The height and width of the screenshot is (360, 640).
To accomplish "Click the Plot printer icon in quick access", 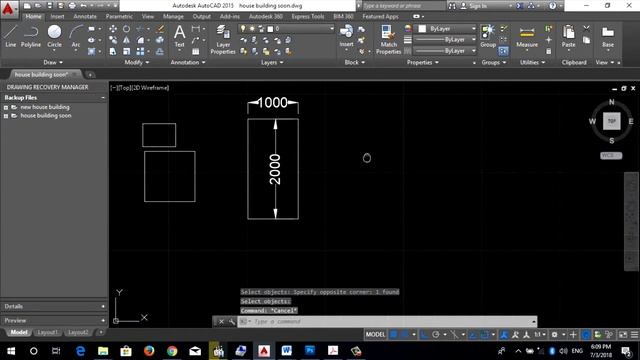I will coord(72,6).
